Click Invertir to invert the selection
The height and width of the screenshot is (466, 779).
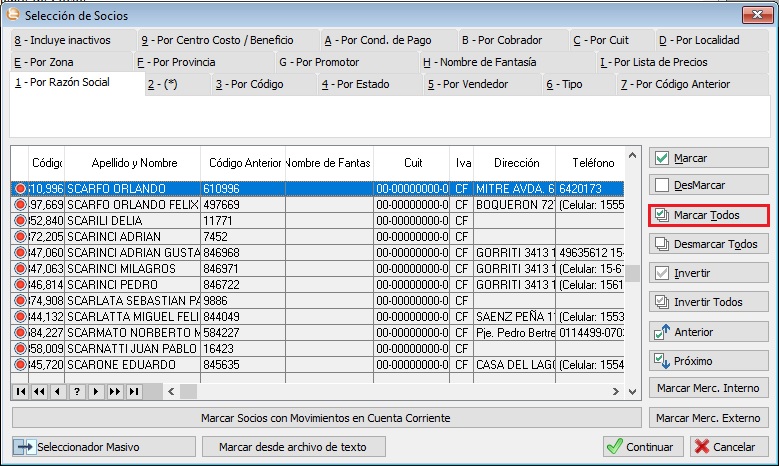point(709,273)
